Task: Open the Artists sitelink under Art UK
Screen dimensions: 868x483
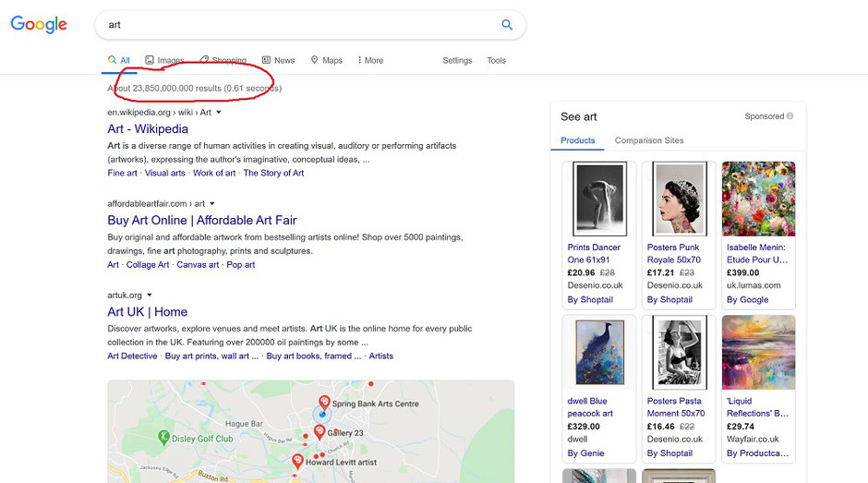Action: (x=380, y=356)
